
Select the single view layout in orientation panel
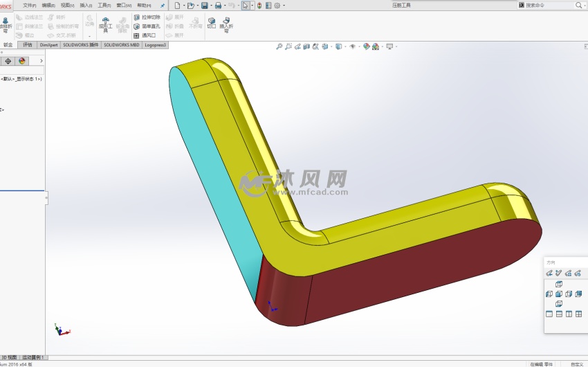549,314
